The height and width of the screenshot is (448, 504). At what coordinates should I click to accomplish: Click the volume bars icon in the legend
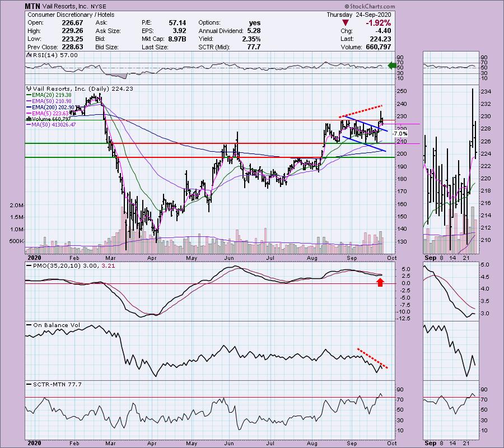(29, 119)
